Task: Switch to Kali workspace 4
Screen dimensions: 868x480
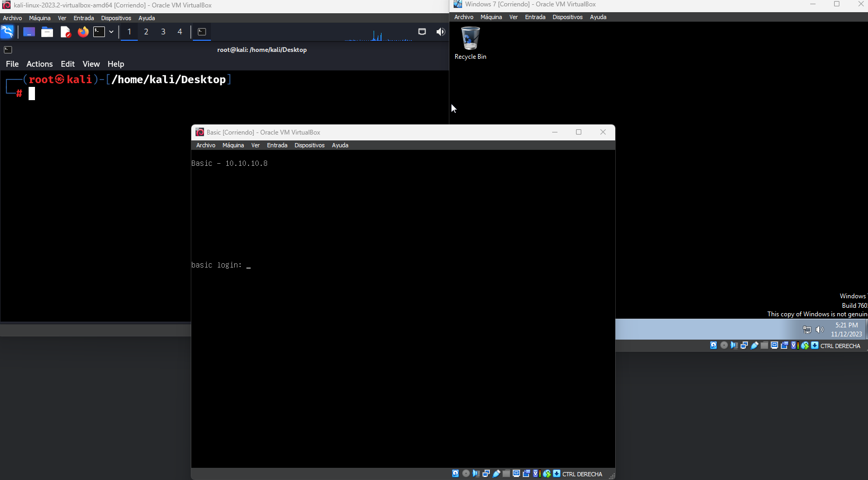Action: (x=180, y=32)
